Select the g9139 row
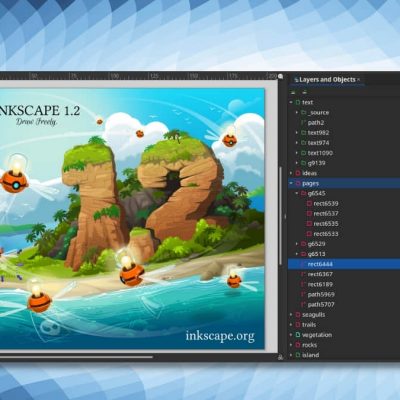Viewport: 400px width, 400px height. (344, 163)
